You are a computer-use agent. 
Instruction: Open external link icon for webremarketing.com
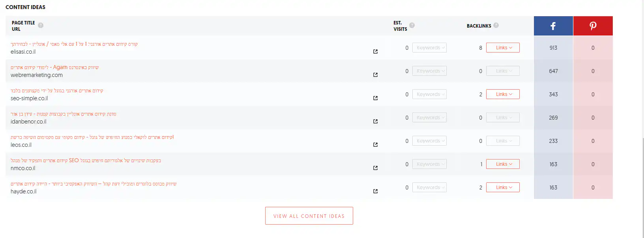click(x=375, y=75)
